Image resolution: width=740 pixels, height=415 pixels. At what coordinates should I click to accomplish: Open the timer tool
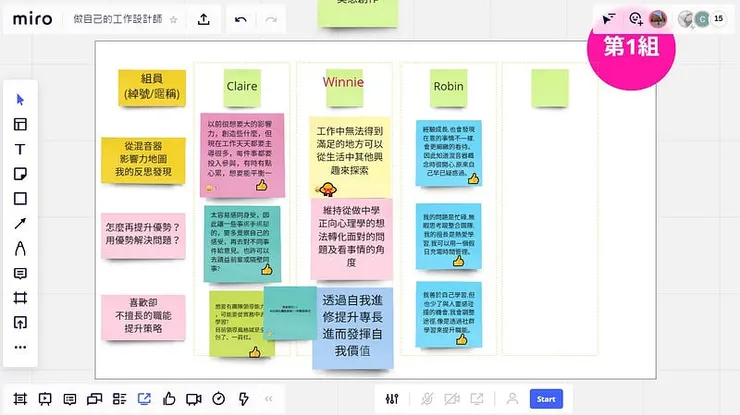pos(219,399)
